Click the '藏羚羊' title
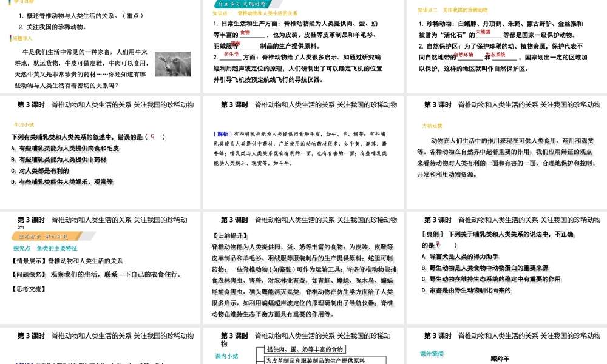 click(500, 359)
